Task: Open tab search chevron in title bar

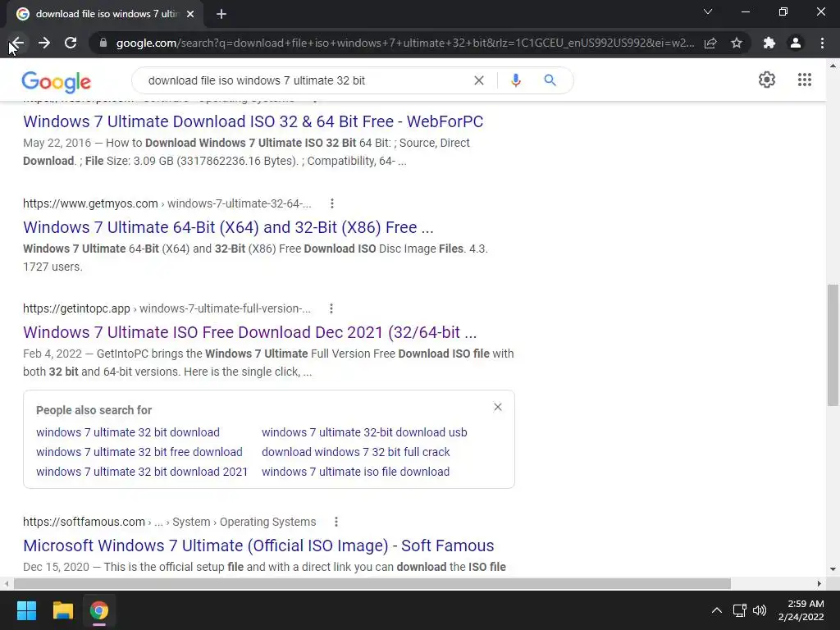Action: [x=708, y=11]
